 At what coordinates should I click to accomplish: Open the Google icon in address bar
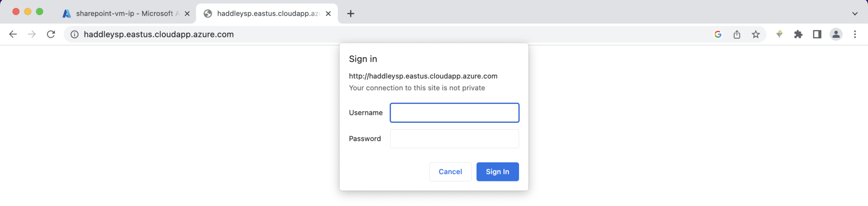coord(718,34)
